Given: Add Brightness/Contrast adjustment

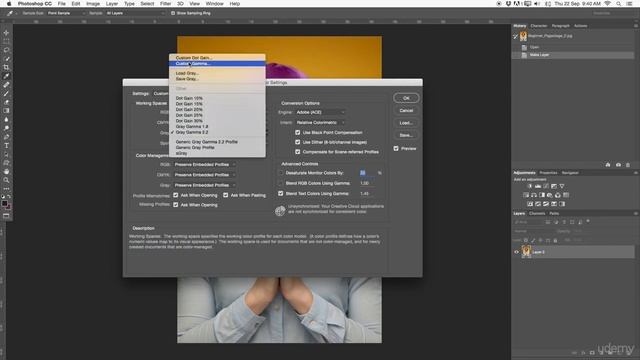Looking at the screenshot, I should [x=530, y=186].
